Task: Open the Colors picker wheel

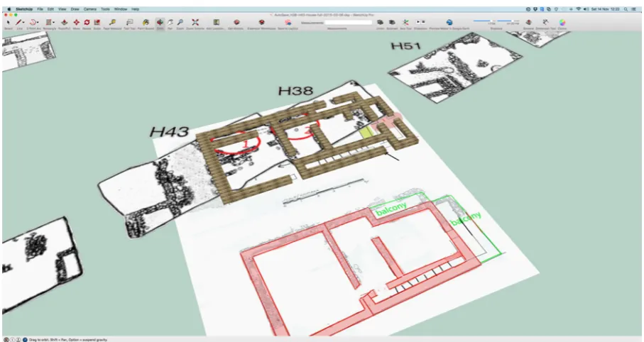Action: point(562,23)
